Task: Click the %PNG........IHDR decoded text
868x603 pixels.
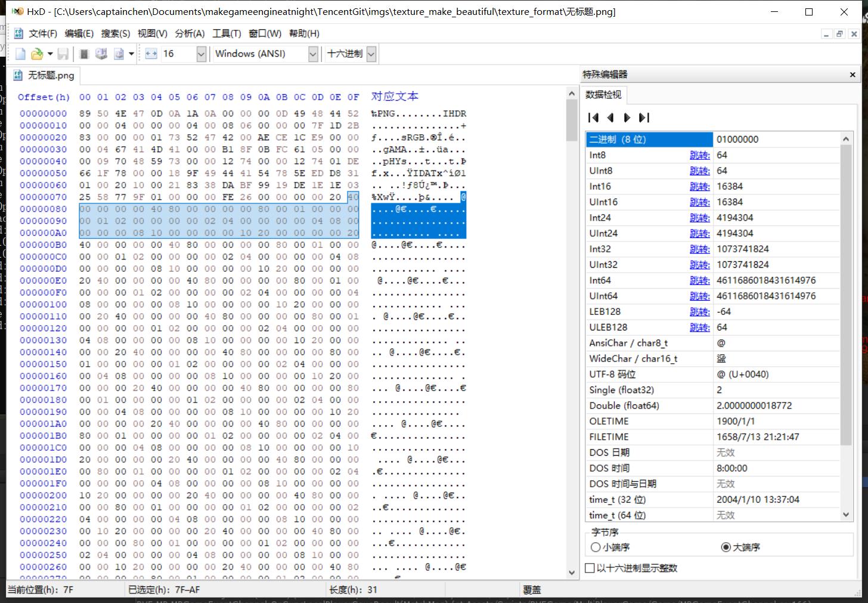Action: pyautogui.click(x=418, y=113)
